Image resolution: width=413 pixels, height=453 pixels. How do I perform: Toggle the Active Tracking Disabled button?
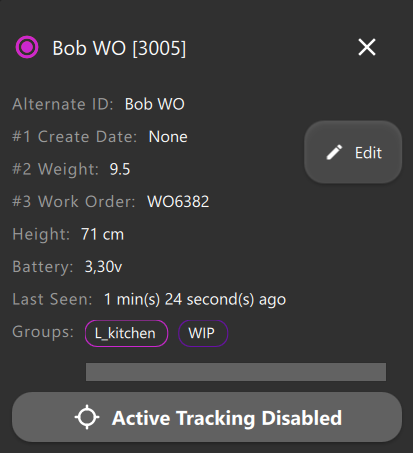point(207,417)
